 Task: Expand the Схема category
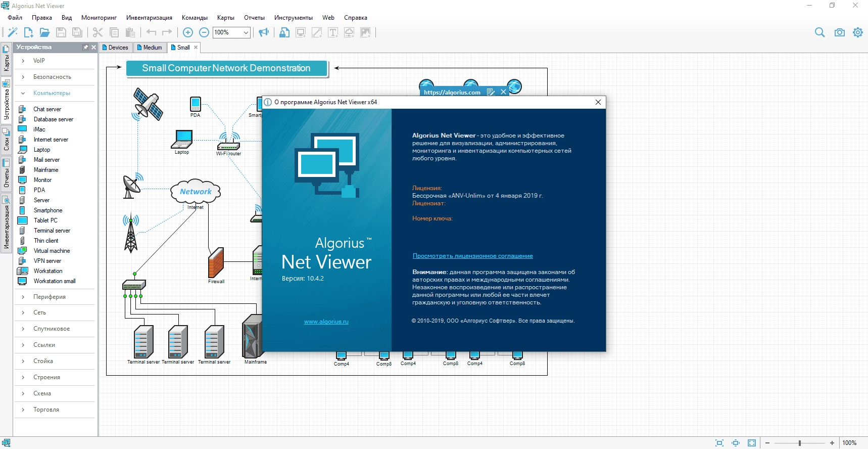pyautogui.click(x=23, y=393)
